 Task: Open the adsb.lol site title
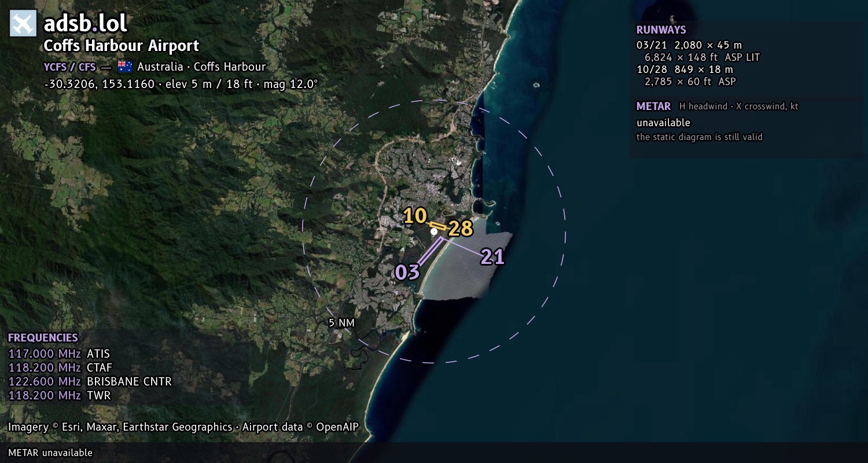point(85,24)
